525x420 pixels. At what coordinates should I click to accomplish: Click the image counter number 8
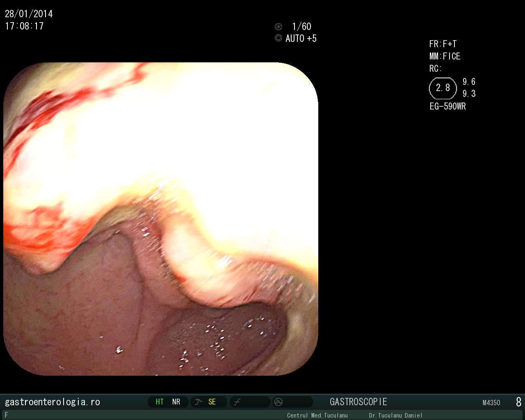(x=518, y=402)
